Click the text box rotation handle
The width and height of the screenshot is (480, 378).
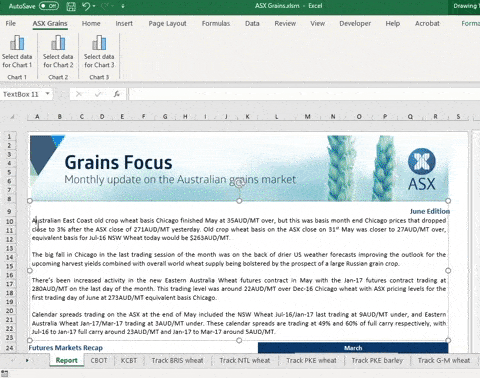pos(239,183)
